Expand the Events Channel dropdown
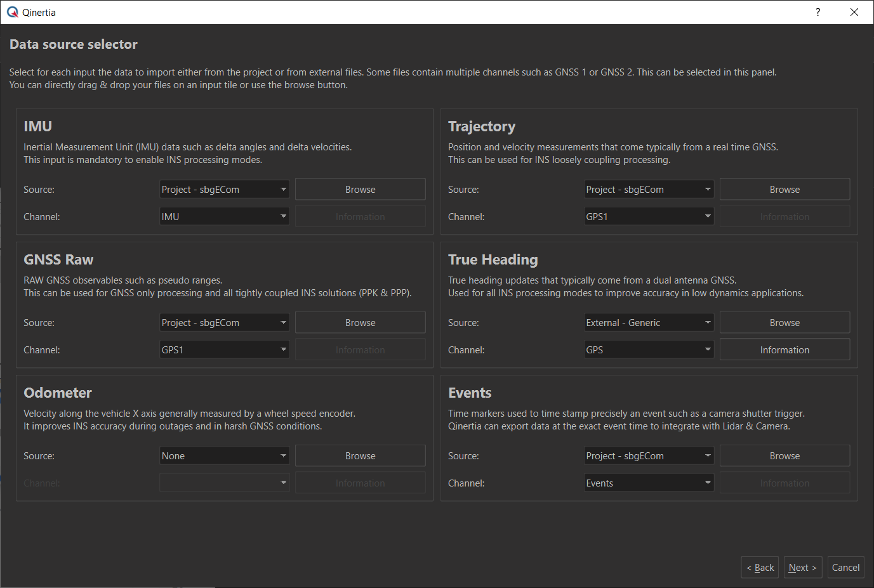The height and width of the screenshot is (588, 874). point(648,483)
